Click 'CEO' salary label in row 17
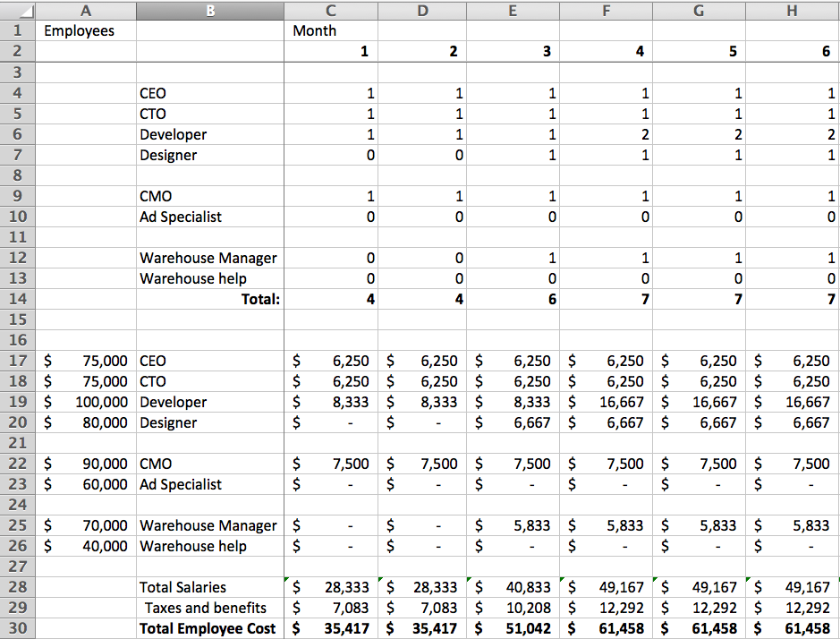840x639 pixels. [x=210, y=361]
